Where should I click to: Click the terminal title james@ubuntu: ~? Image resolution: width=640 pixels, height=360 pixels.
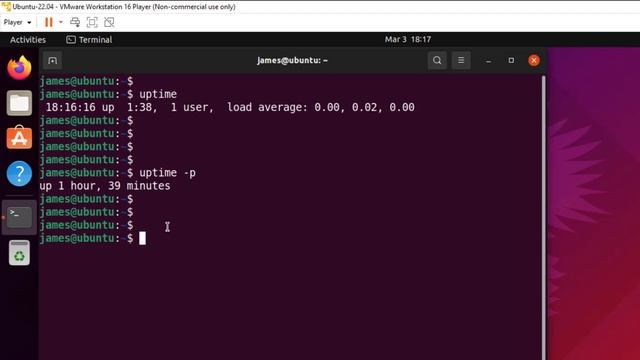[292, 60]
